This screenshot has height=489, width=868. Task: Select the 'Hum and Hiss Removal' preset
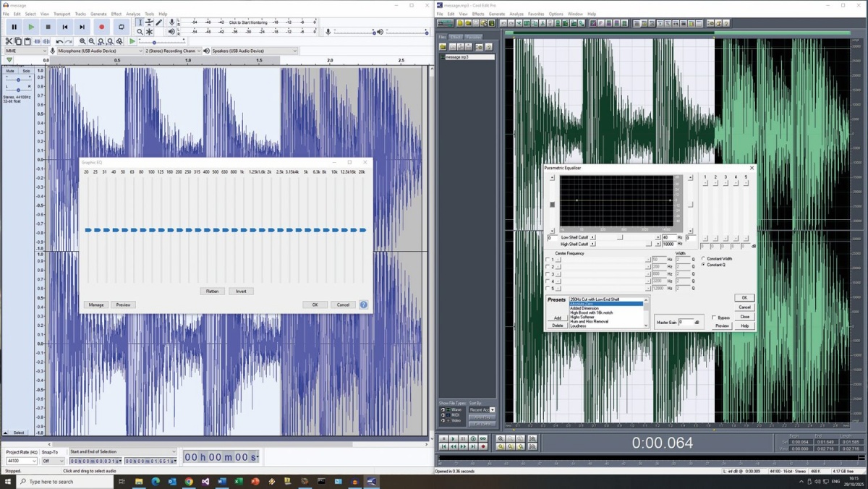click(589, 321)
